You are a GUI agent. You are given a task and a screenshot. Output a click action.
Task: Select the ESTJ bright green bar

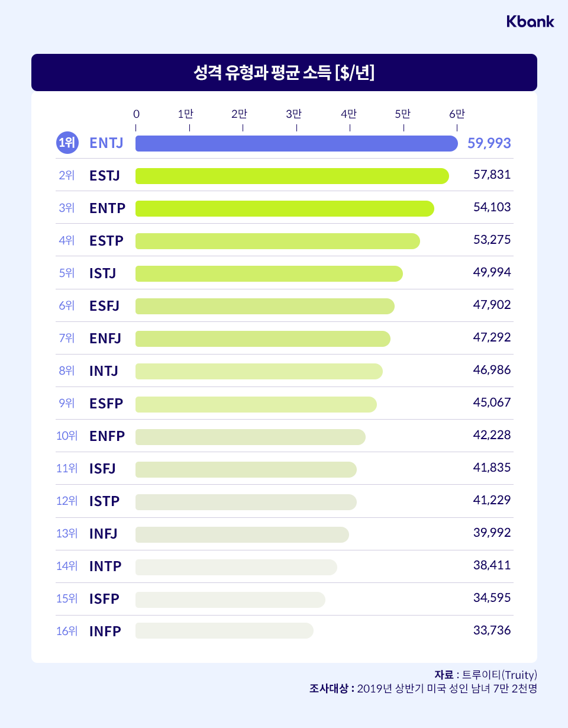point(292,176)
